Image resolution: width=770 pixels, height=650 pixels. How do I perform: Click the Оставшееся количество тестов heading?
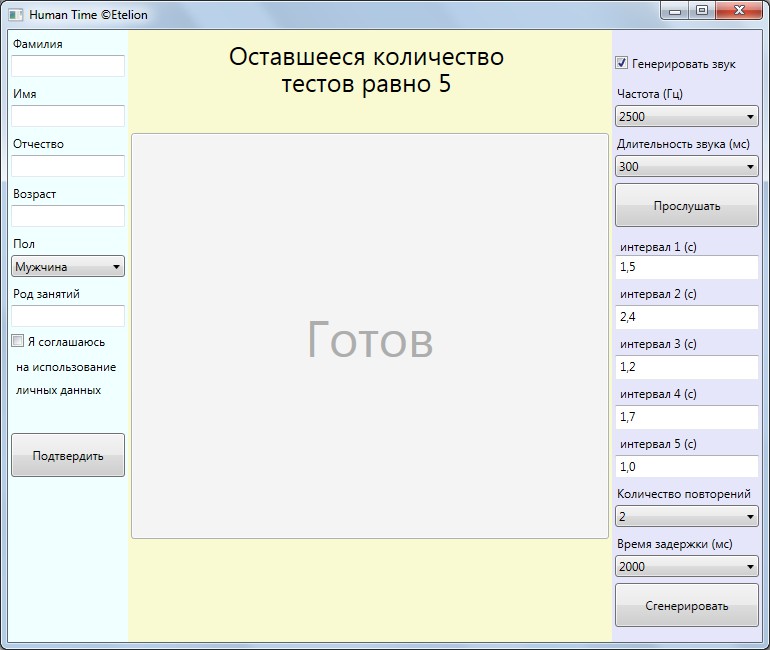tap(366, 70)
